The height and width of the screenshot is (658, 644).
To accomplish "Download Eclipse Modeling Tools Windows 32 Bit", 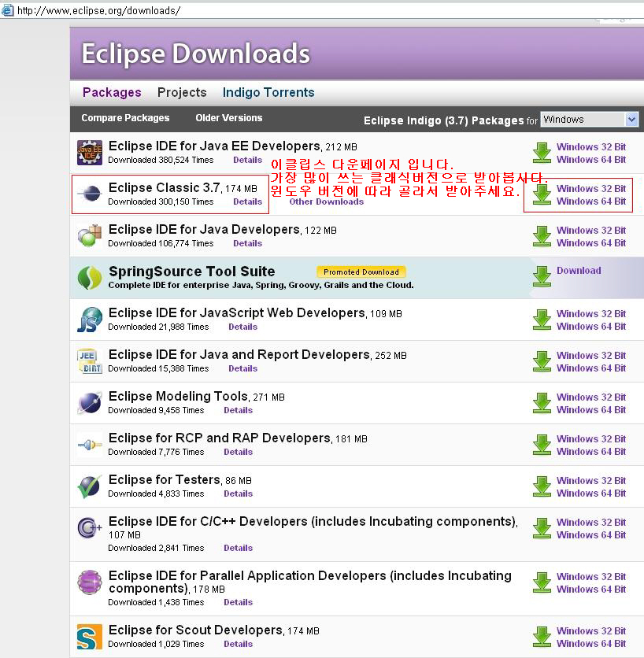I will [x=591, y=397].
